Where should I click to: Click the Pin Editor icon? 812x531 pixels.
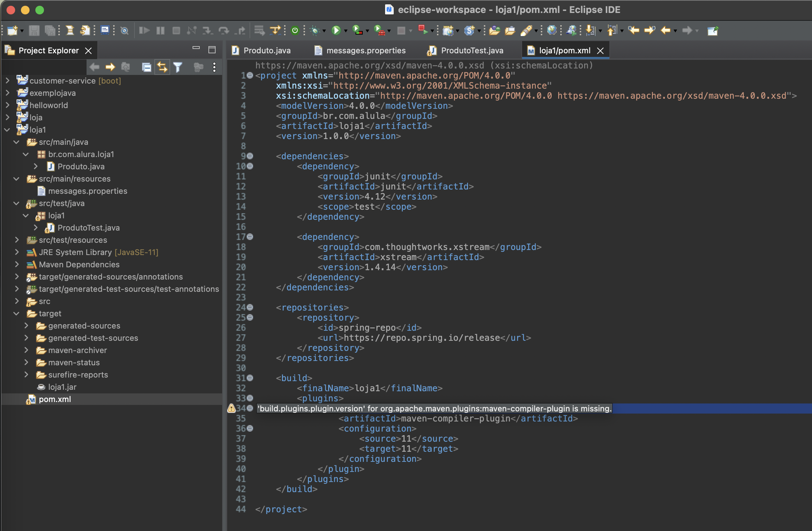713,31
